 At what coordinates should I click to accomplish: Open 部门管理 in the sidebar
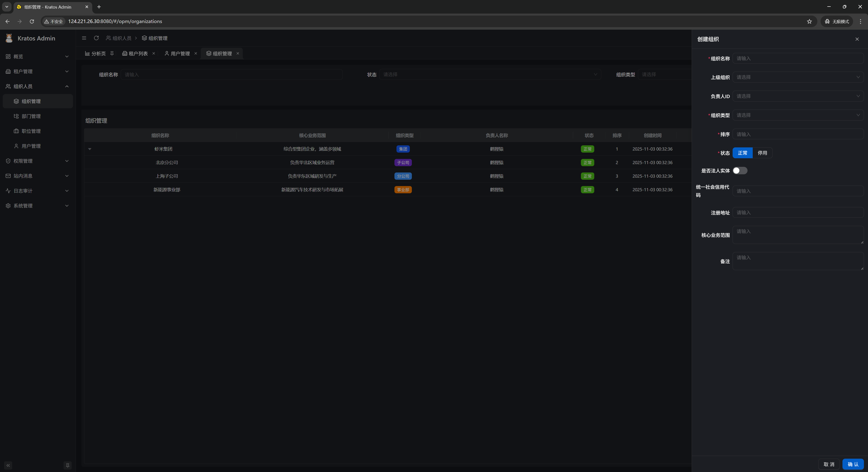pyautogui.click(x=31, y=116)
